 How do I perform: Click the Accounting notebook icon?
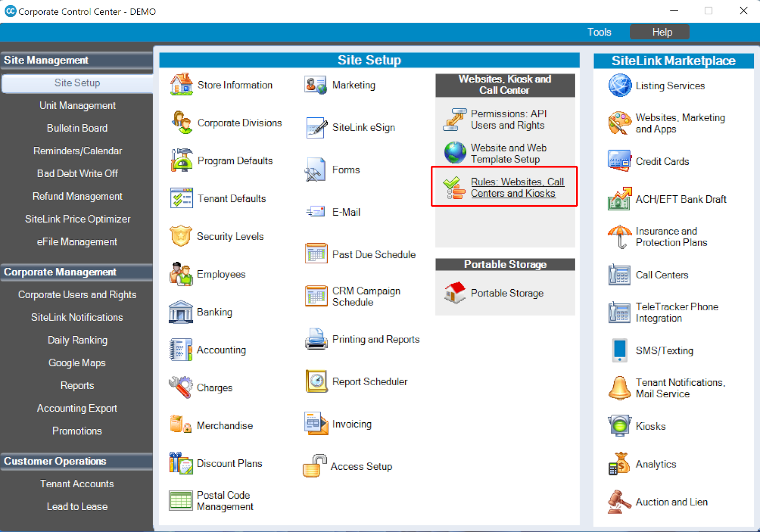[180, 350]
